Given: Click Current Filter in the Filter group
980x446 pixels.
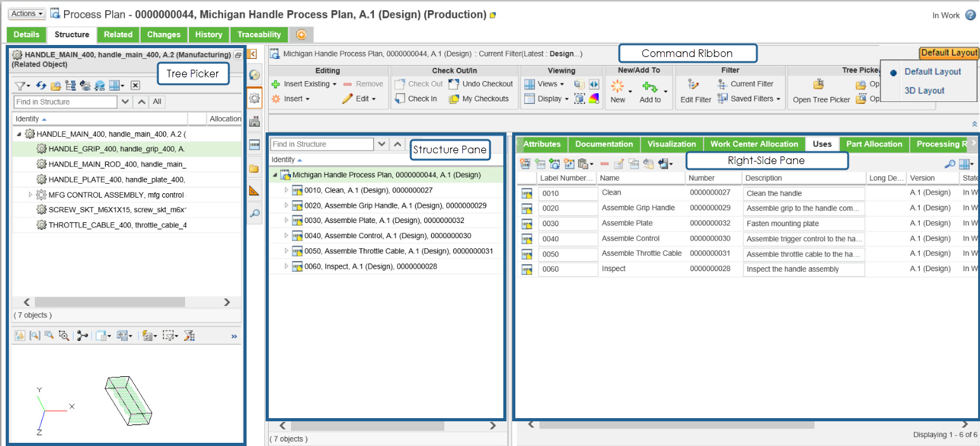Looking at the screenshot, I should point(745,84).
